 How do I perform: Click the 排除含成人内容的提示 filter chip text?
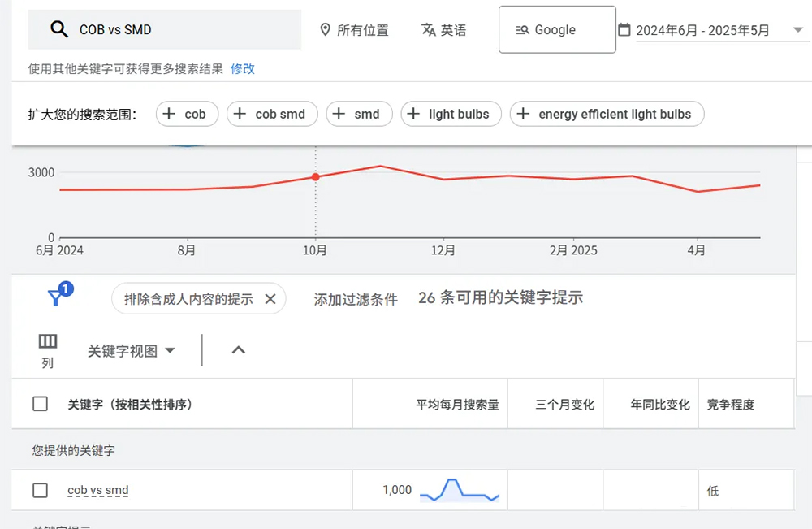(188, 299)
